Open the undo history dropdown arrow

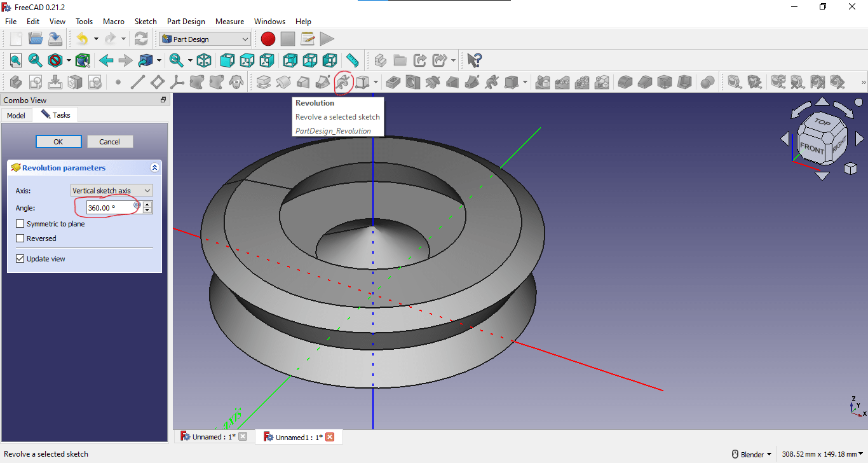(x=96, y=39)
